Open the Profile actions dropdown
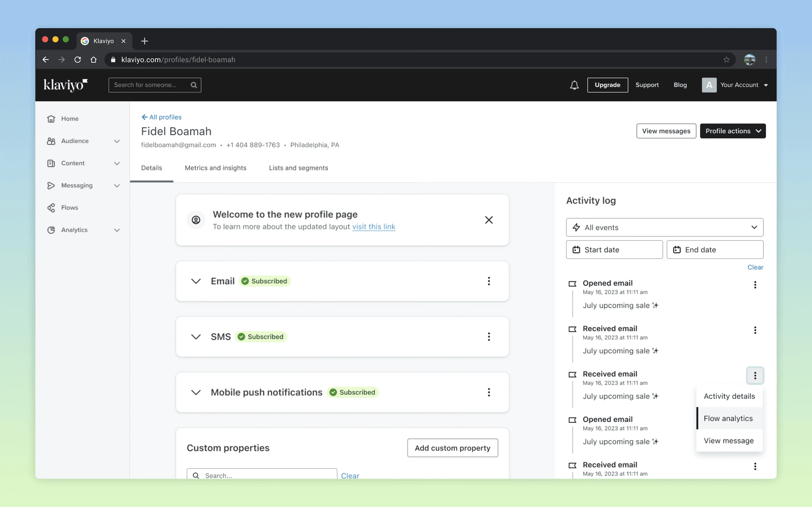The image size is (812, 507). point(732,131)
